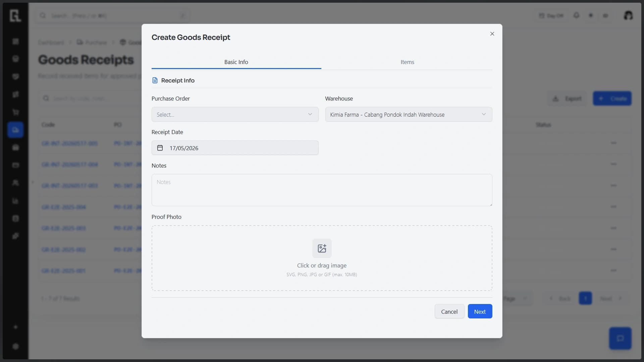The width and height of the screenshot is (644, 362).
Task: Switch to the Items tab
Action: [407, 62]
